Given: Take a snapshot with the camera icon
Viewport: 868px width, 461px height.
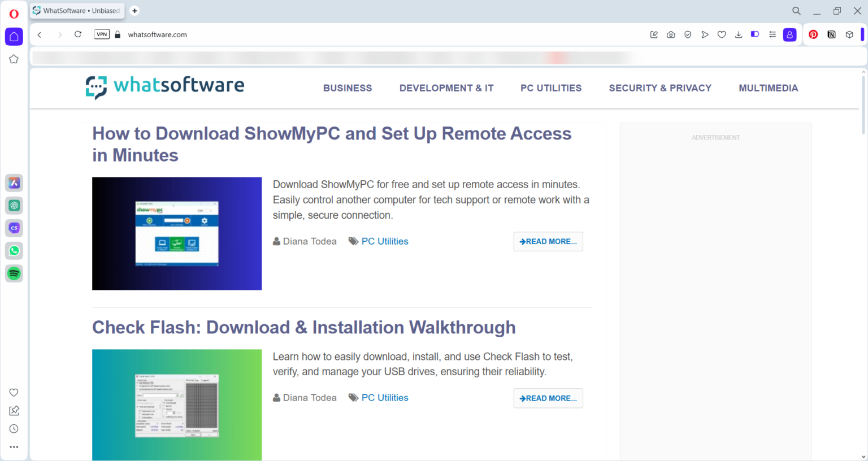Looking at the screenshot, I should (671, 34).
